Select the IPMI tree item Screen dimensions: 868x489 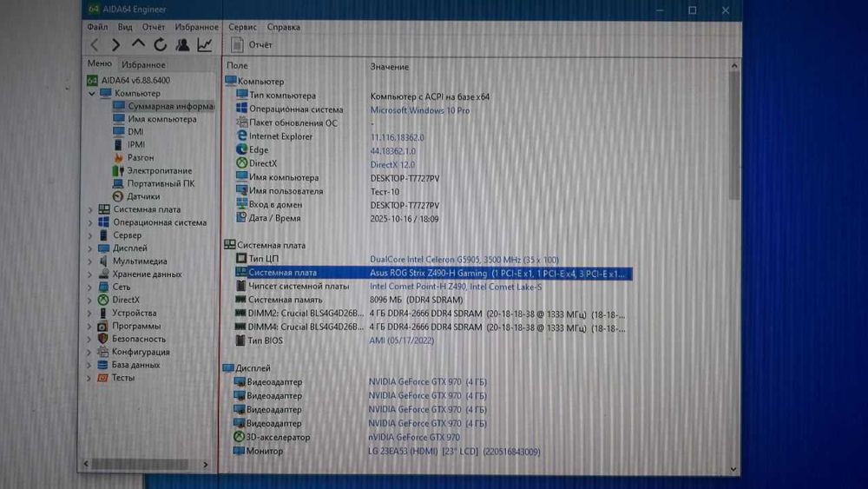[x=136, y=144]
